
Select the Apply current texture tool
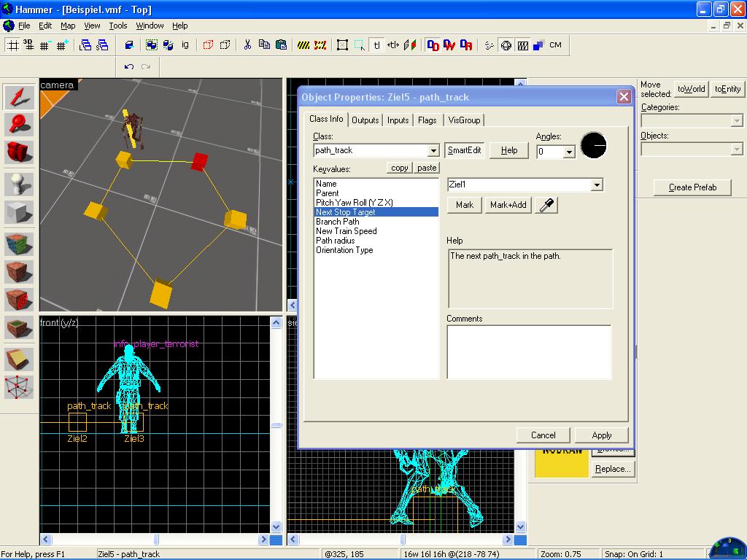[x=19, y=272]
